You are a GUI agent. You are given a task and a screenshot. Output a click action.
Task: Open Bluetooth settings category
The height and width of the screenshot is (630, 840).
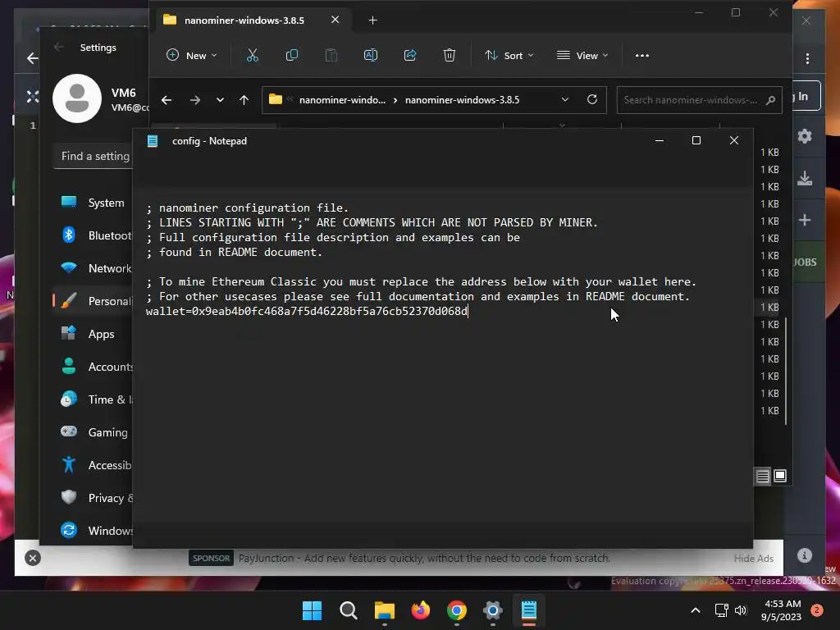click(x=93, y=235)
